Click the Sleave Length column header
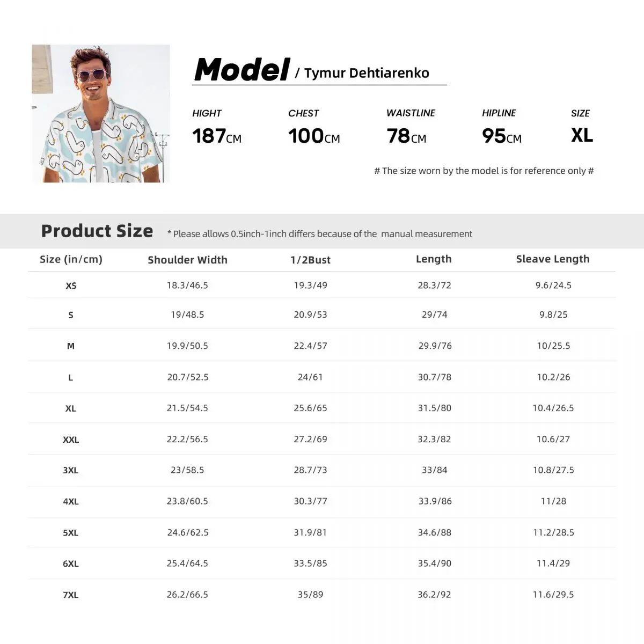The image size is (644, 644). [x=553, y=259]
